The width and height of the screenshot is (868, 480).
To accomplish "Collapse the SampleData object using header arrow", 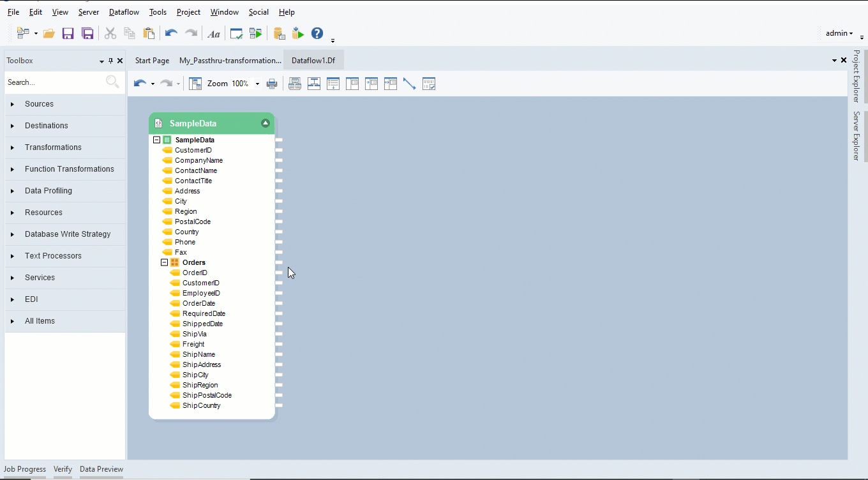I will click(266, 123).
